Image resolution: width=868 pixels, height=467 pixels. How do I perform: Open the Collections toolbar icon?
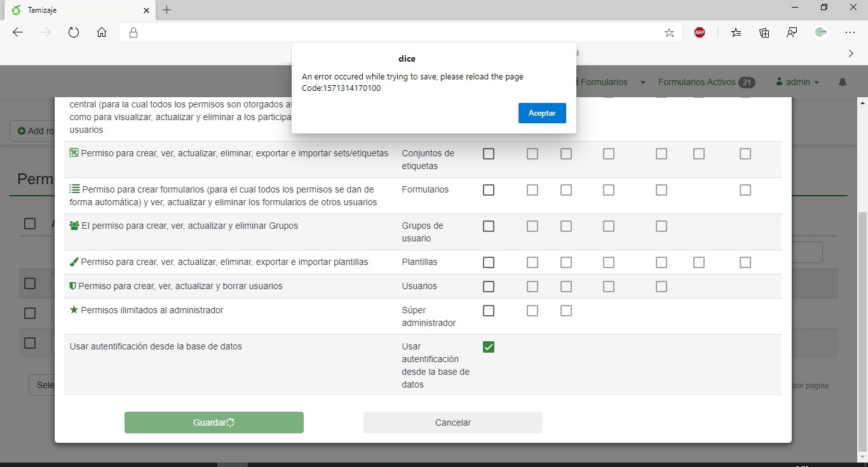point(764,32)
